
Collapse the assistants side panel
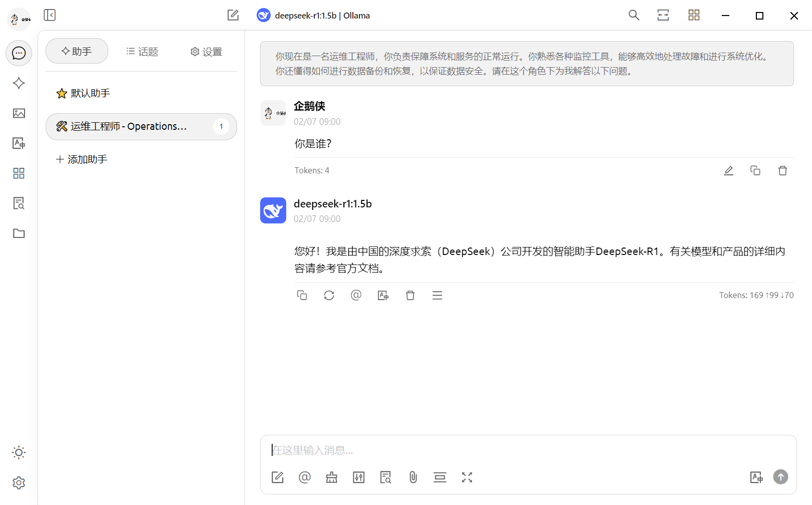coord(50,15)
